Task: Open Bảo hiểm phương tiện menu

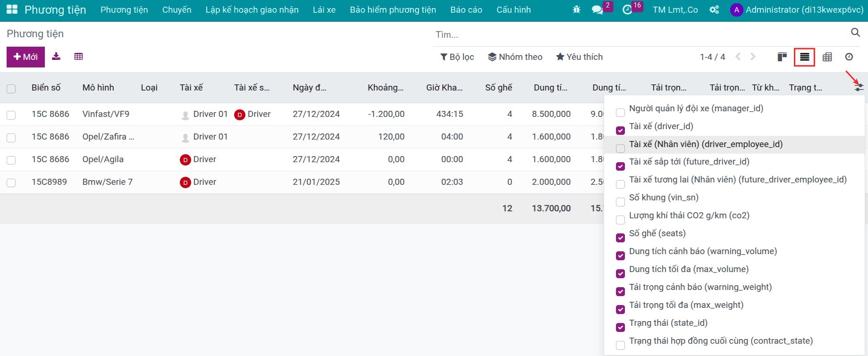Action: [x=393, y=10]
